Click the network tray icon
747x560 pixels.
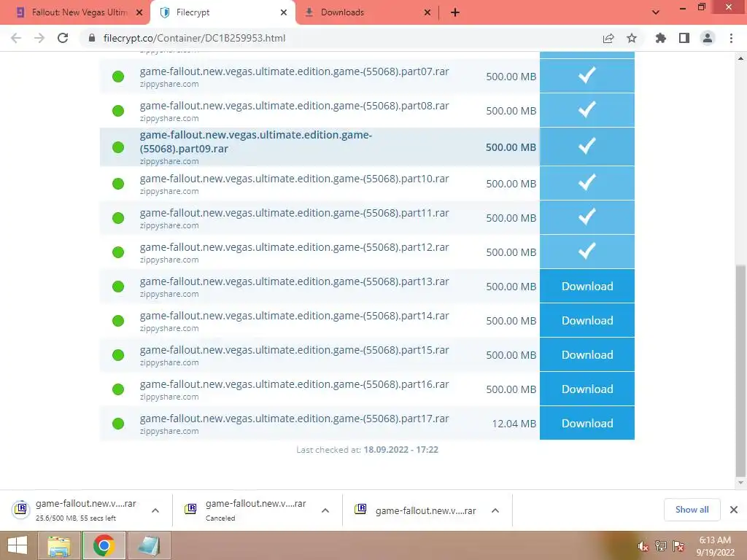click(x=661, y=546)
